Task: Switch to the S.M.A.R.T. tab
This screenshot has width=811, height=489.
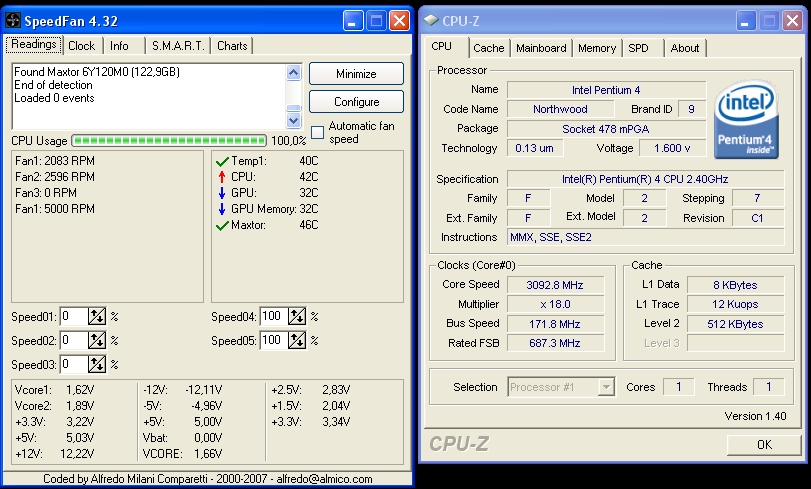Action: point(178,46)
